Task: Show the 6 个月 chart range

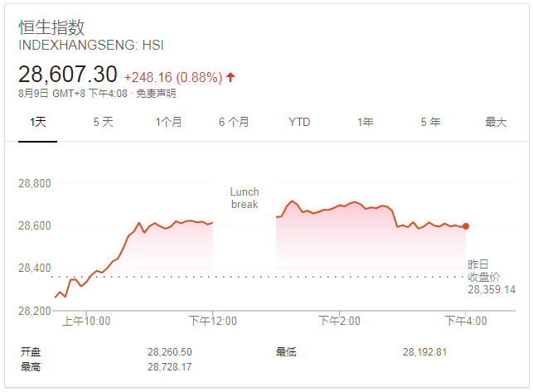Action: click(x=234, y=122)
